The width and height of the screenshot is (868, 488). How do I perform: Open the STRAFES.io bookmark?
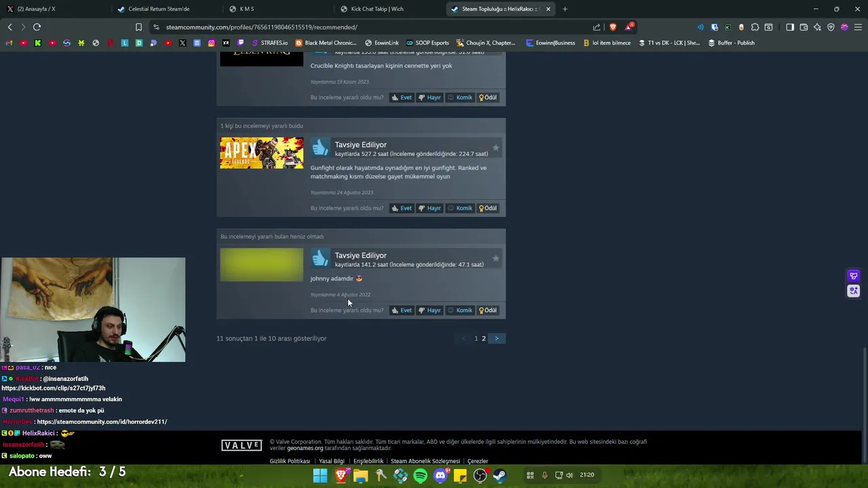tap(269, 43)
